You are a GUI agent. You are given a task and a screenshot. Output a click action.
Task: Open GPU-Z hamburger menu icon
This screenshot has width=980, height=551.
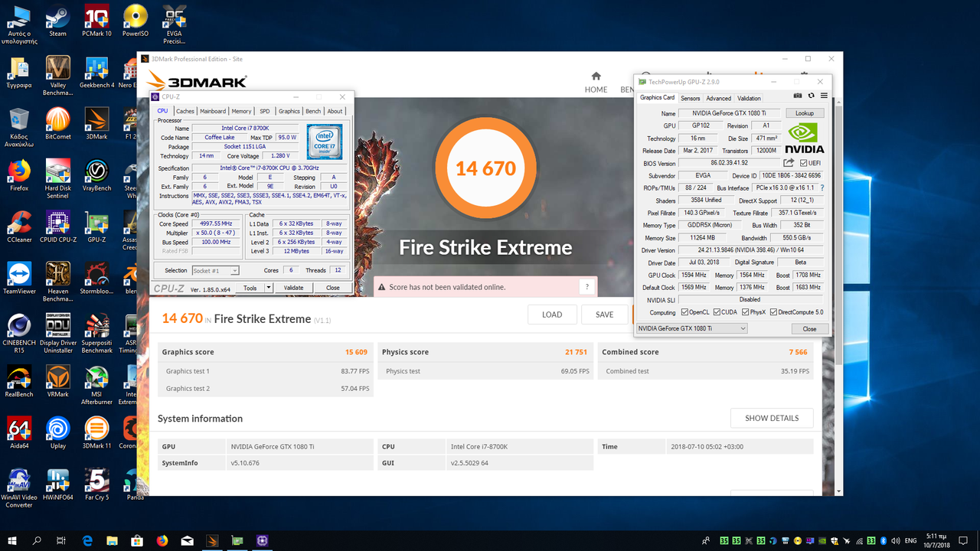(824, 96)
